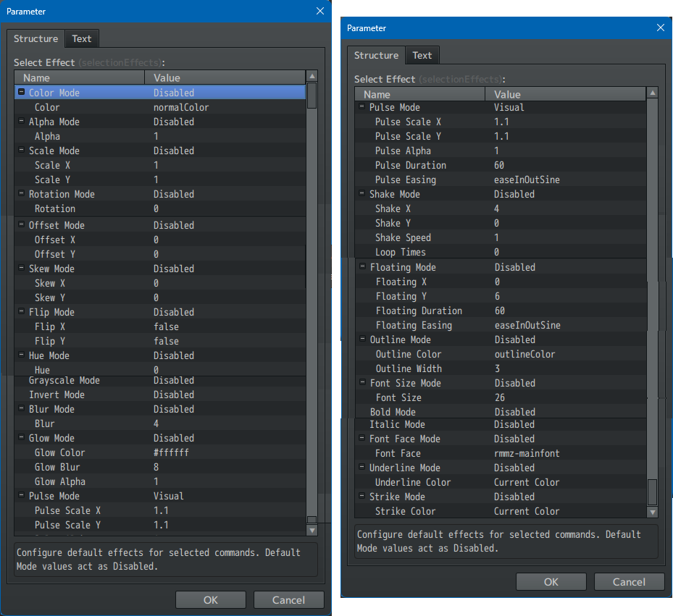Click scroll-down arrow in left window list
The width and height of the screenshot is (673, 616).
[x=312, y=531]
